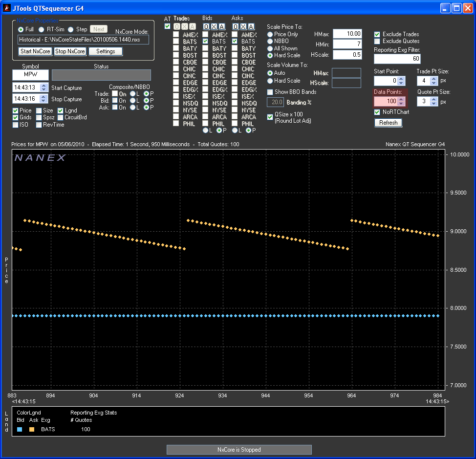Viewport: 476px width, 459px height.
Task: Increase the Trade Pt Size
Action: [x=434, y=79]
